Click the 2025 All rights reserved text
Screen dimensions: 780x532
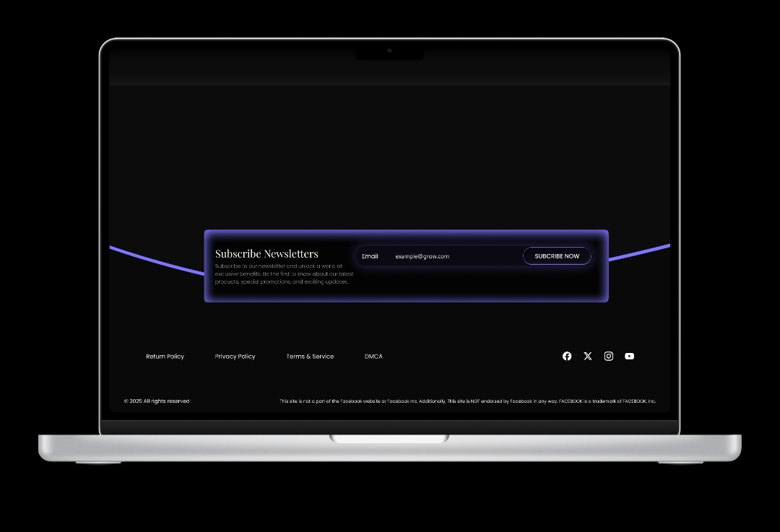157,401
